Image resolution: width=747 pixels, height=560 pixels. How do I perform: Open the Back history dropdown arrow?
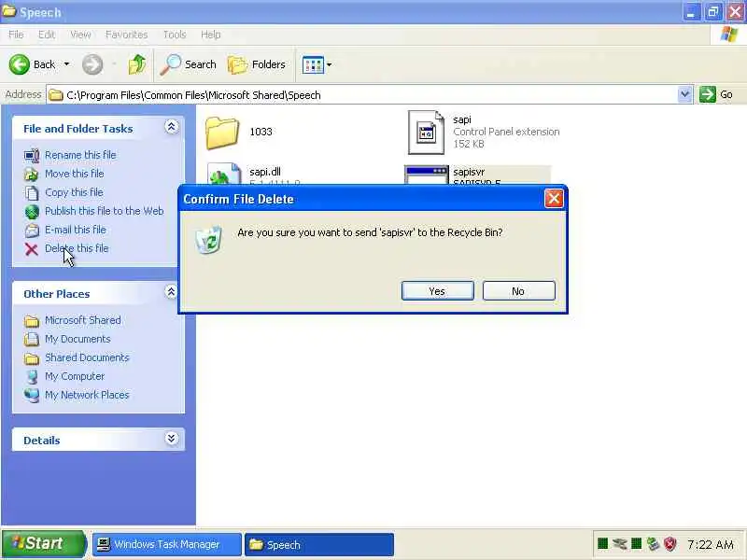click(66, 64)
